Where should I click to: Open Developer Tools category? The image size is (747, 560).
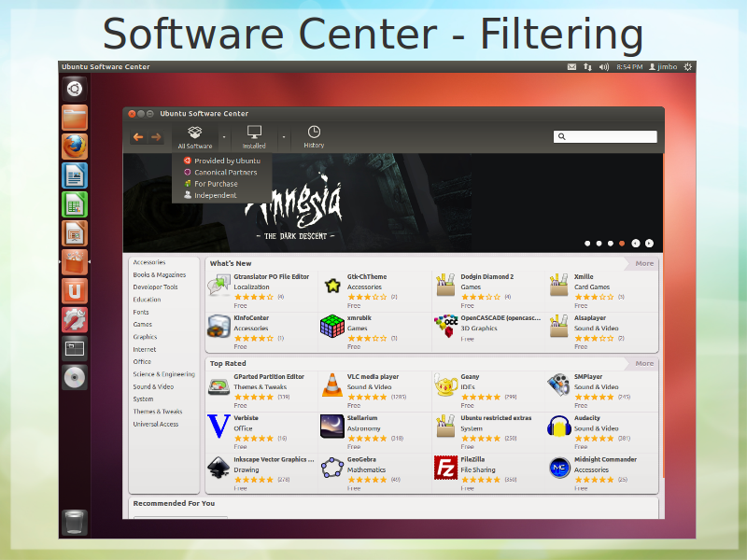pos(155,287)
